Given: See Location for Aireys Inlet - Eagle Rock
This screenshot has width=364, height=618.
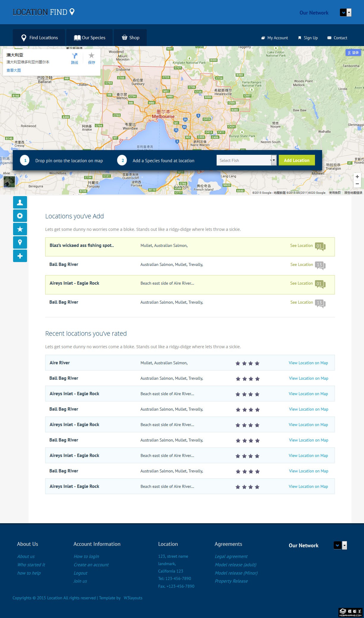Looking at the screenshot, I should (301, 283).
